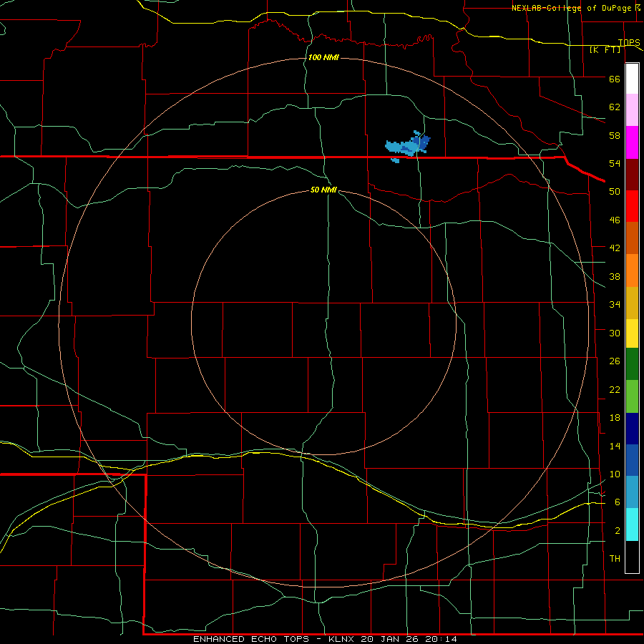The image size is (644, 644).
Task: Click the legend value "54"
Action: (615, 163)
